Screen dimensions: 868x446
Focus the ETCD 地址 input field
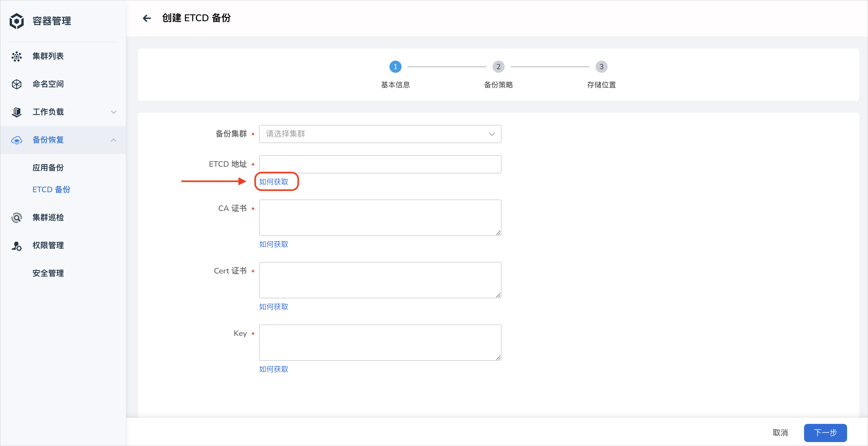380,164
